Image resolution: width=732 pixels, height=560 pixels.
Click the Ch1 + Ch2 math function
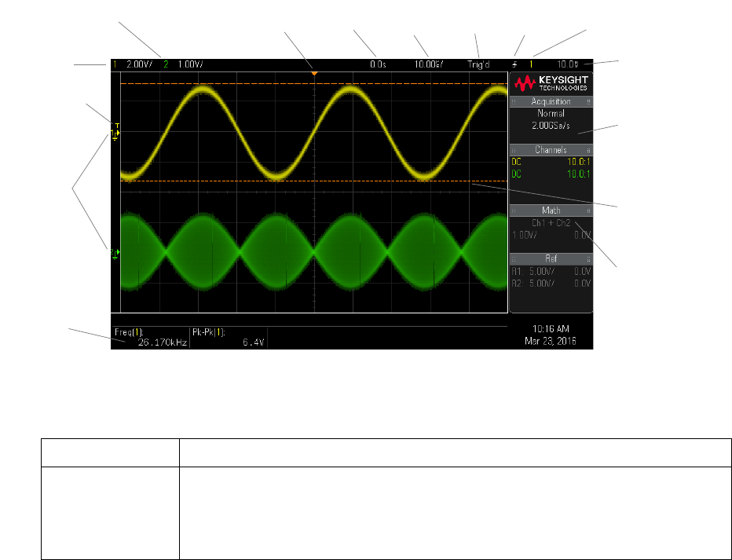pyautogui.click(x=551, y=223)
